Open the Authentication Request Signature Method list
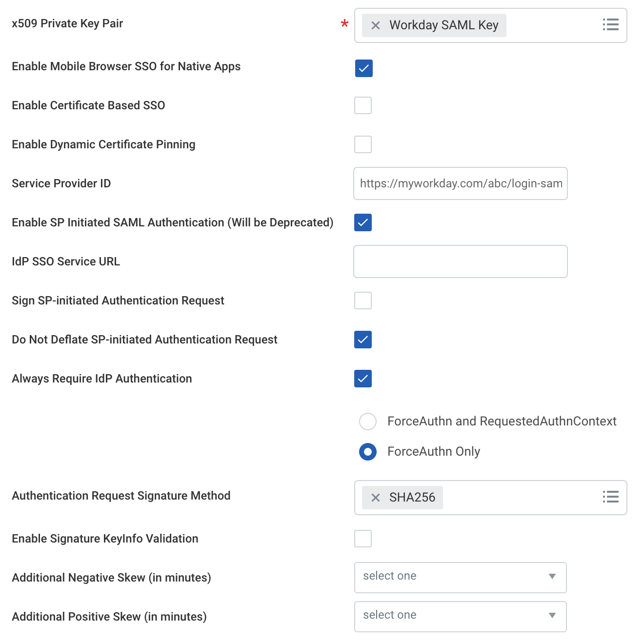Screen dimensions: 644x644 pos(610,497)
